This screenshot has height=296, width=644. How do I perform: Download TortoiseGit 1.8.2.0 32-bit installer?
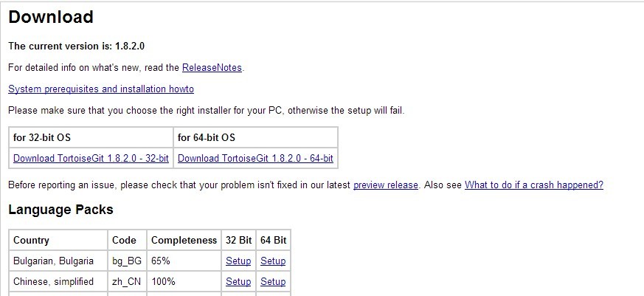91,158
